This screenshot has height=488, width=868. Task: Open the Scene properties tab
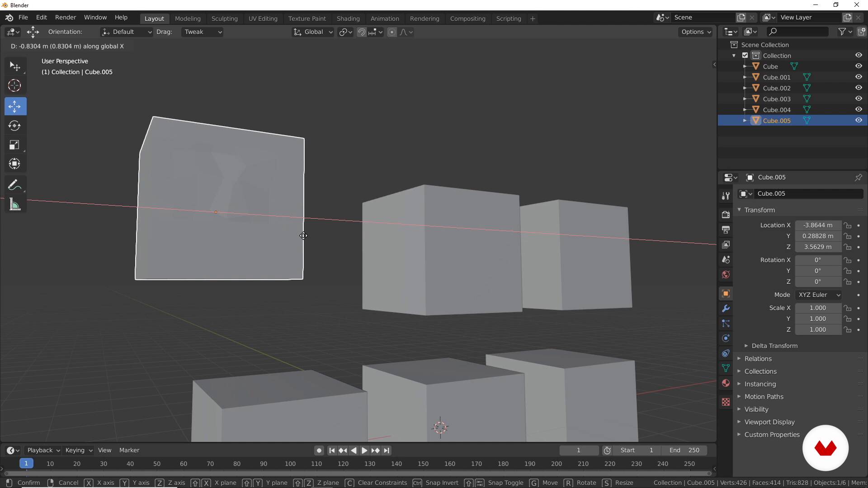pyautogui.click(x=726, y=259)
